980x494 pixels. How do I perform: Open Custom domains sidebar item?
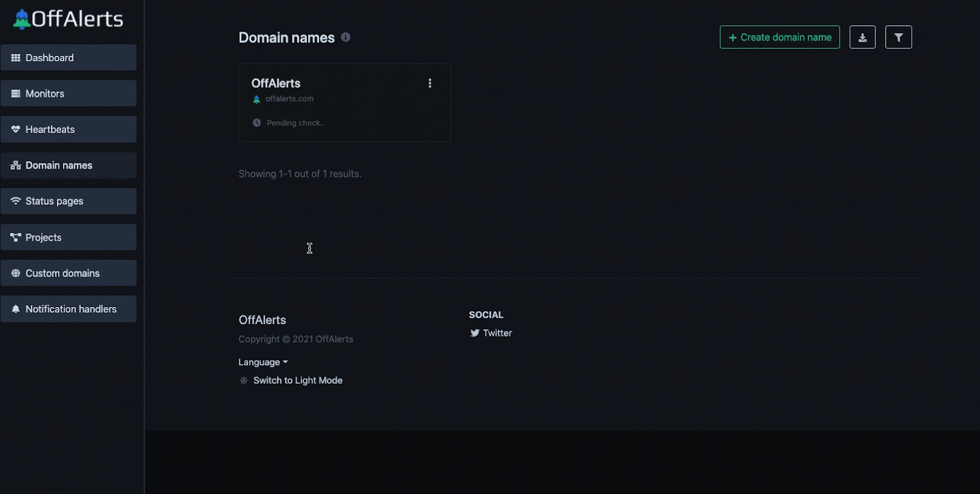click(69, 273)
